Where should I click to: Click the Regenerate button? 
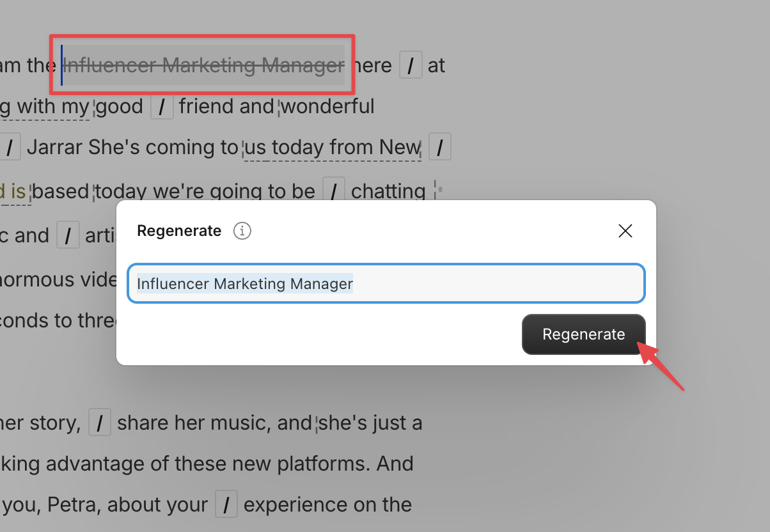(x=583, y=334)
